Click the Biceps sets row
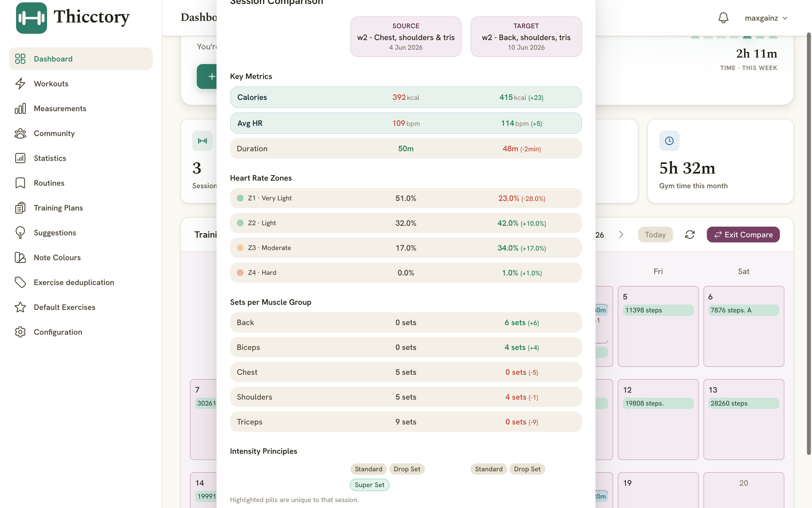 pos(406,347)
